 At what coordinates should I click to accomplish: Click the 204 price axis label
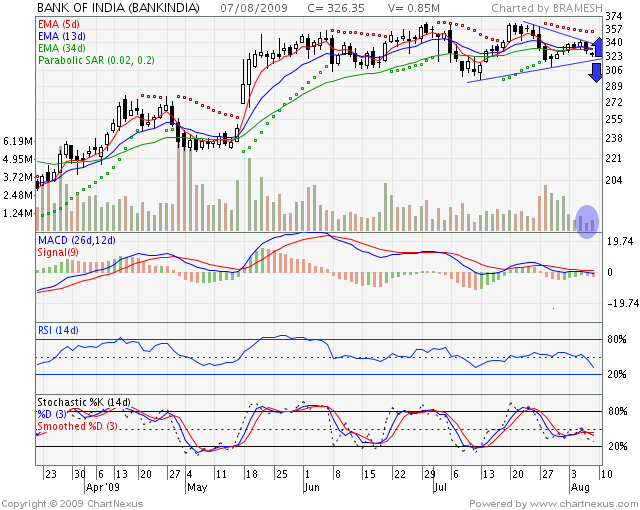click(614, 180)
